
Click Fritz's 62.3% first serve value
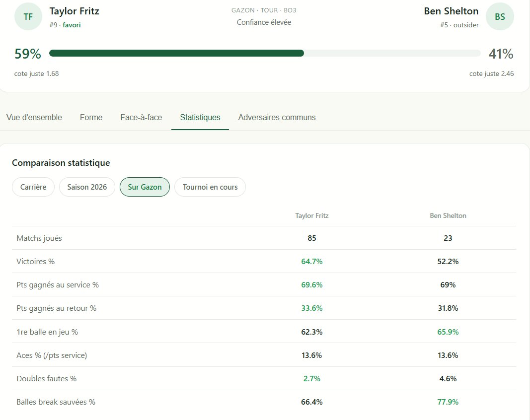point(311,332)
